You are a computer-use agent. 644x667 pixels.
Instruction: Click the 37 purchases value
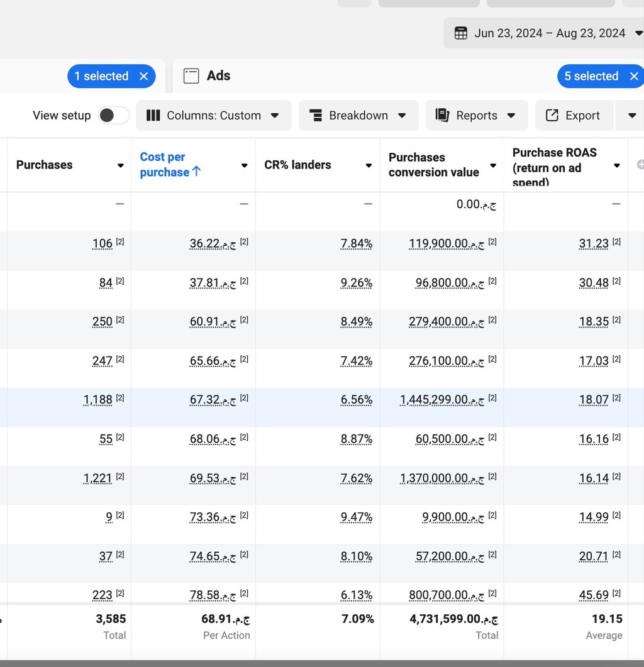(x=106, y=556)
